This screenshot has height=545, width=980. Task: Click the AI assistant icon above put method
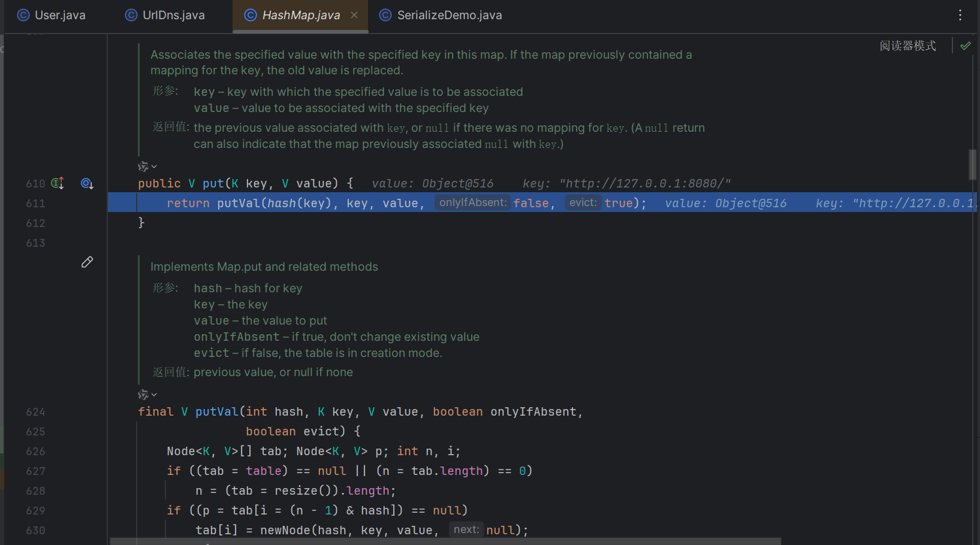[143, 166]
